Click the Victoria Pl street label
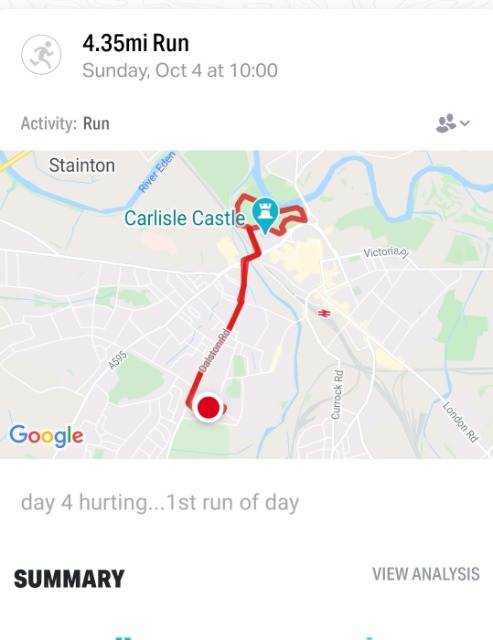493x640 pixels. click(x=386, y=252)
